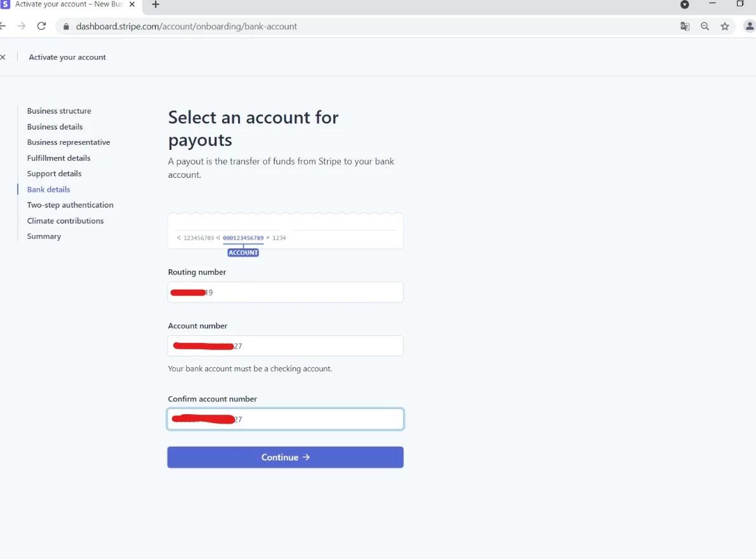Open the Chrome profile avatar icon
Viewport: 756px width, 559px height.
click(749, 27)
